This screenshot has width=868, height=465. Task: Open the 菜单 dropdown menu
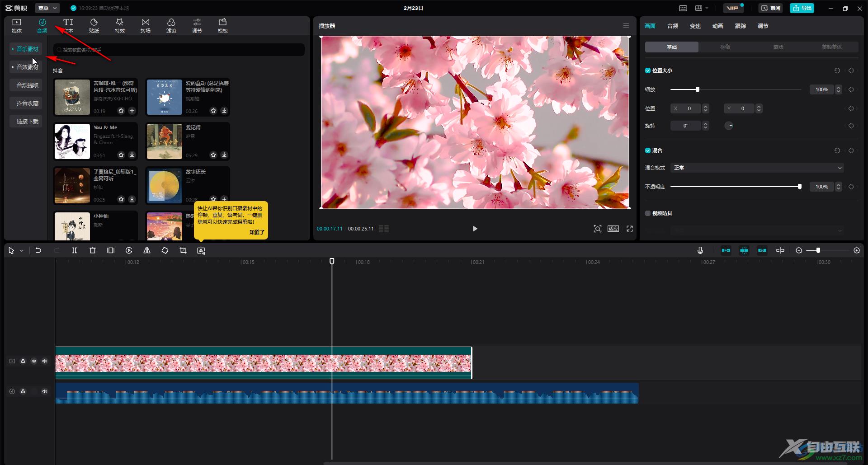point(47,8)
